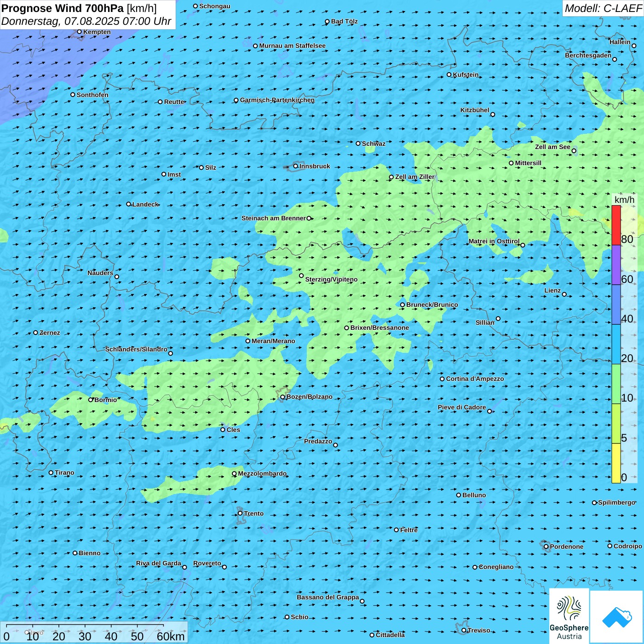This screenshot has width=644, height=644.
Task: Click the Innsbruck city marker
Action: tap(296, 166)
